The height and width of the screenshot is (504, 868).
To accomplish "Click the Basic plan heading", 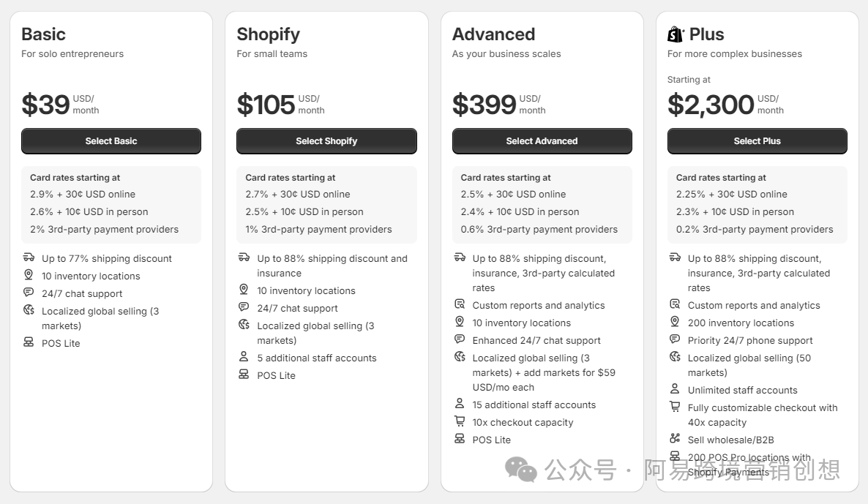I will 43,34.
